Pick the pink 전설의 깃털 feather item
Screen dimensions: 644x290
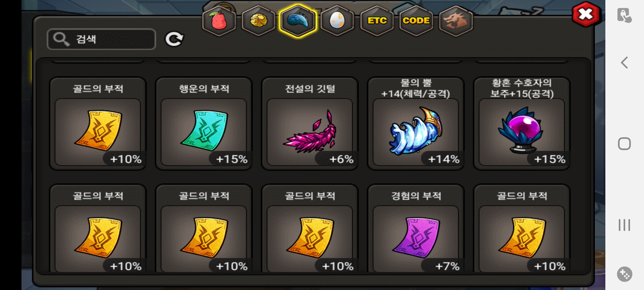(310, 124)
